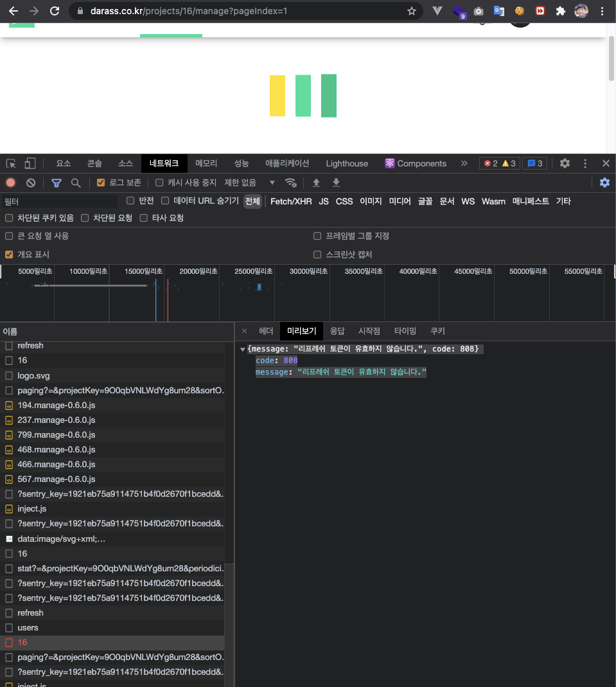This screenshot has height=687, width=616.
Task: Open the Chrome profile avatar
Action: click(581, 11)
